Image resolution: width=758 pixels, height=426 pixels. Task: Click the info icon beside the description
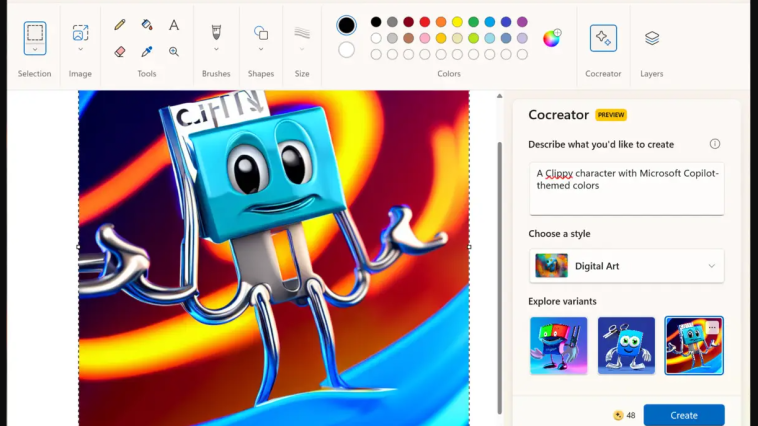pyautogui.click(x=715, y=144)
